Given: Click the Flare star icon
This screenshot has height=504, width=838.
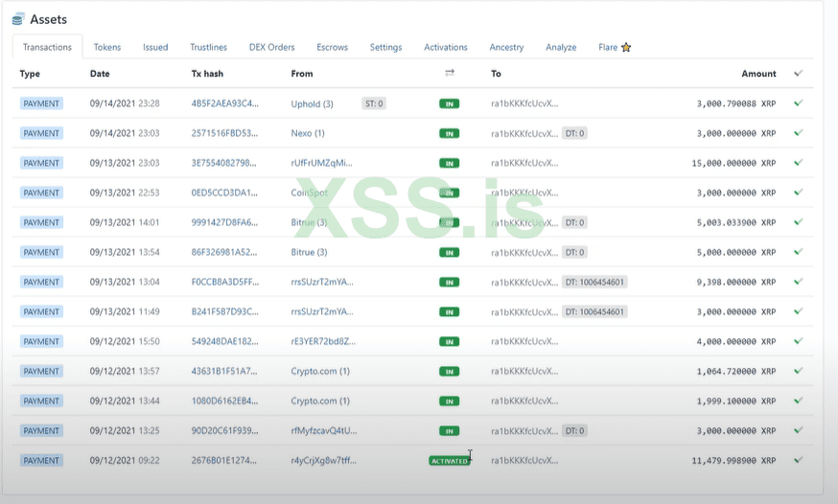Looking at the screenshot, I should click(626, 47).
